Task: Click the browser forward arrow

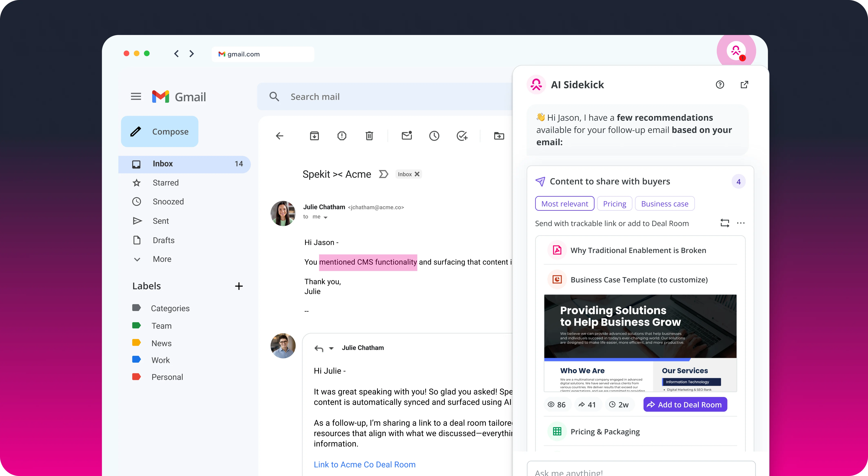Action: (192, 54)
